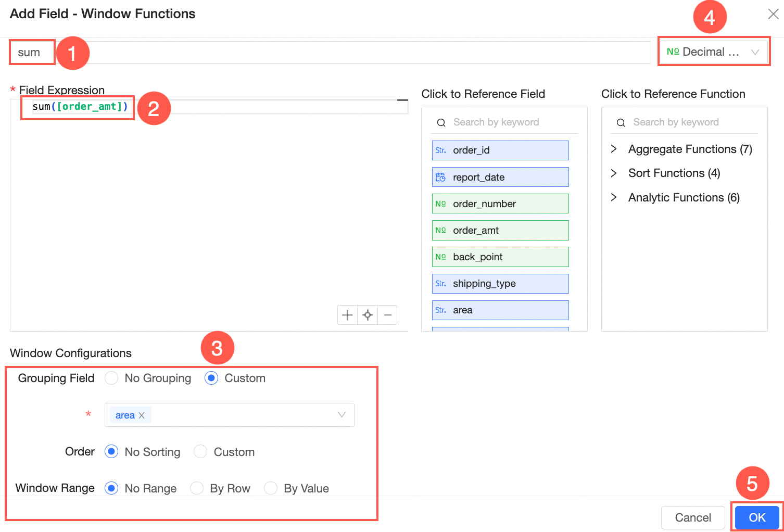Click the center locate icon in expression editor

tap(368, 315)
